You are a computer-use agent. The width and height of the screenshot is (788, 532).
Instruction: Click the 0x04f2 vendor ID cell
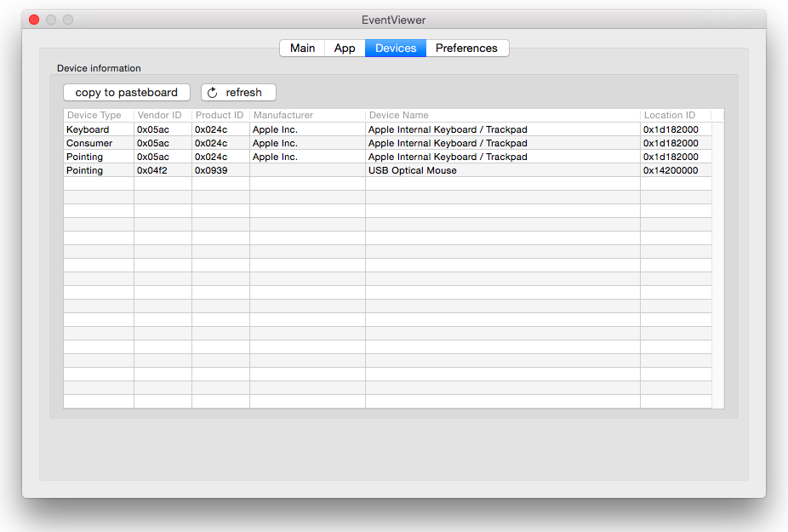tap(151, 170)
